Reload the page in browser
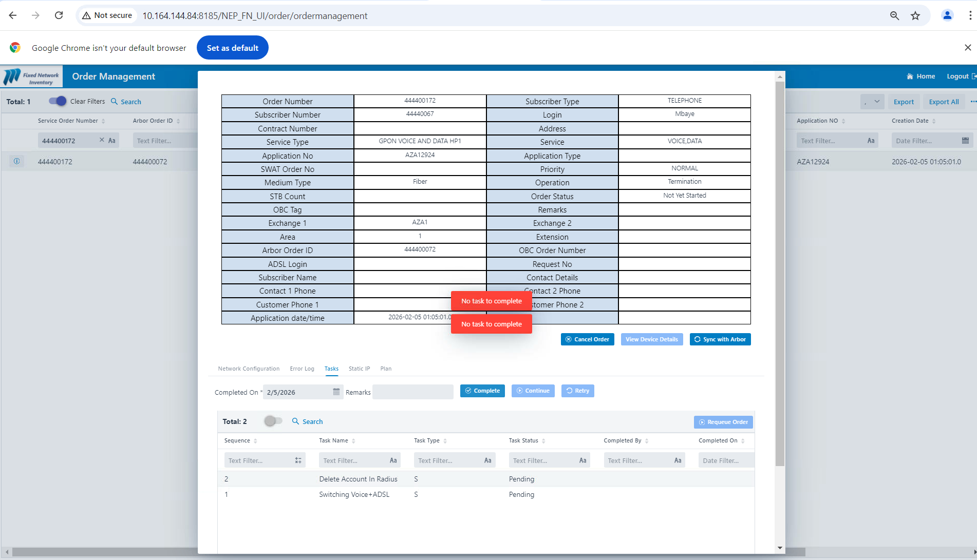This screenshot has width=977, height=560. [x=59, y=15]
